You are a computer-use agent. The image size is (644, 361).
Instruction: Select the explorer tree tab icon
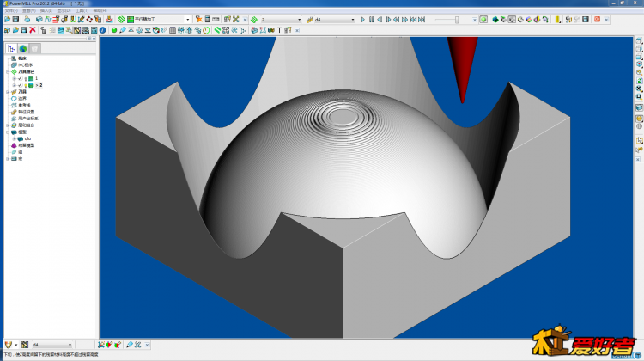coord(11,48)
